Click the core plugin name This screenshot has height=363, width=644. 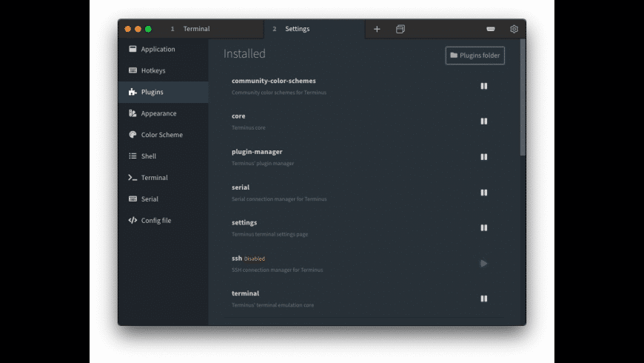(x=238, y=116)
